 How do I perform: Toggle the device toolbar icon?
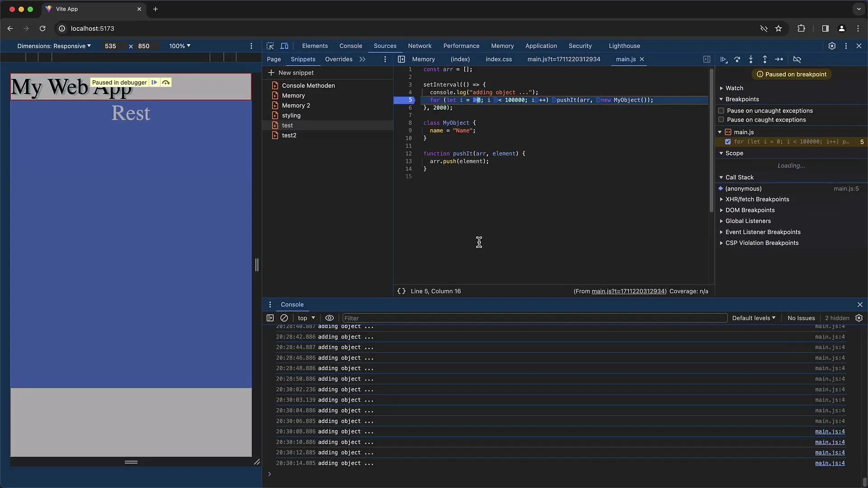284,46
